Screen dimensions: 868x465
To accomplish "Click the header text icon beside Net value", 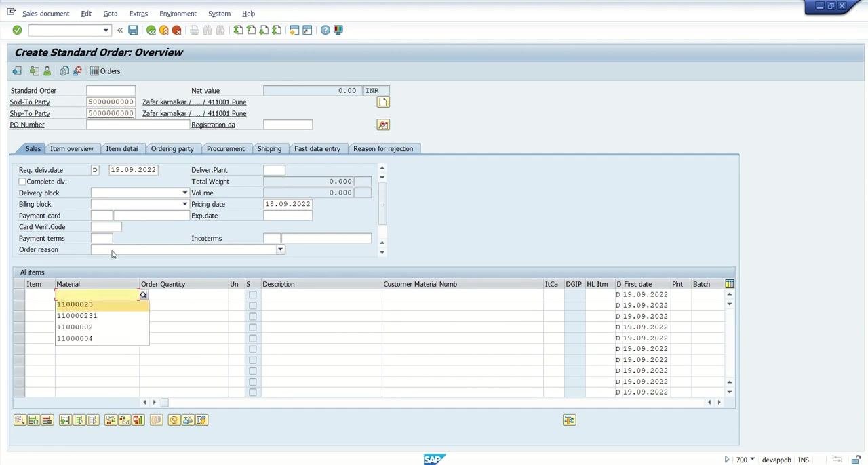I will point(383,102).
